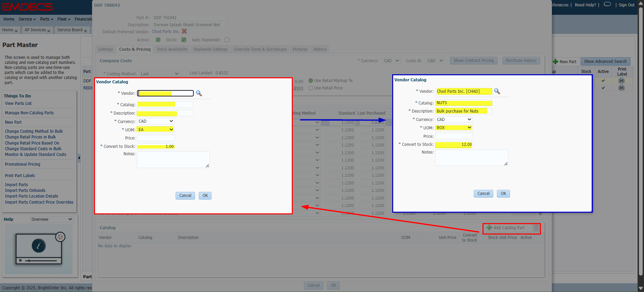The width and height of the screenshot is (644, 292).
Task: Click the green plus New Part icon
Action: click(x=555, y=62)
